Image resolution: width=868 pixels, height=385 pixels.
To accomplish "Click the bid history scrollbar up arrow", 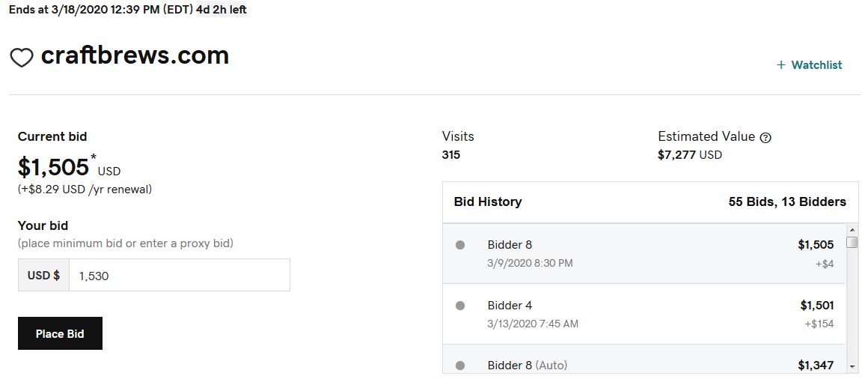I will click(852, 230).
